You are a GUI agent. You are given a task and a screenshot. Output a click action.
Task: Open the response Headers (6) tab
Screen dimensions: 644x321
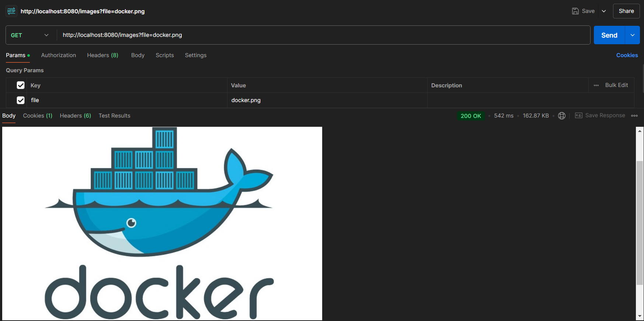coord(75,116)
